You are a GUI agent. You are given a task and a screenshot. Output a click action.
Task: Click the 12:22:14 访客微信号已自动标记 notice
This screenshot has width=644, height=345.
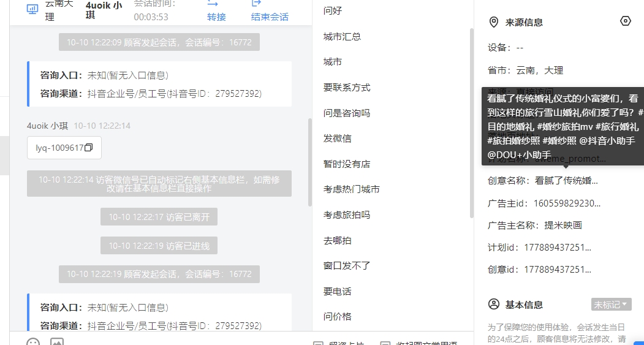click(x=159, y=184)
